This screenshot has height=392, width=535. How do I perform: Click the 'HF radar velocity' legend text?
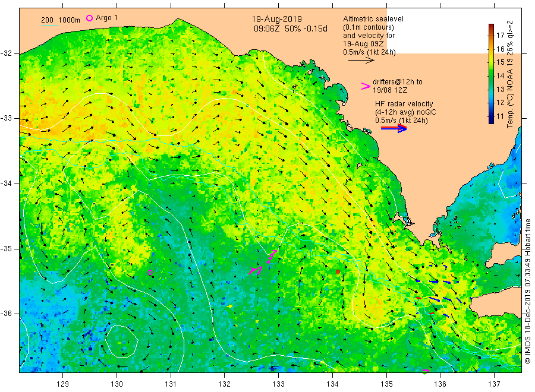click(404, 103)
